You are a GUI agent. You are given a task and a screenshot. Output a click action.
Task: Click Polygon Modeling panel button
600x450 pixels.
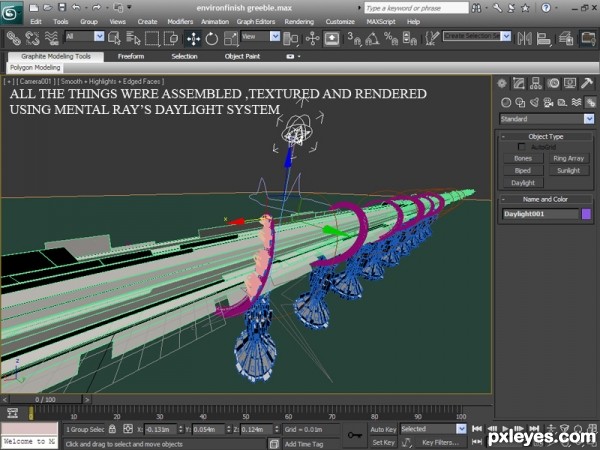tap(35, 68)
